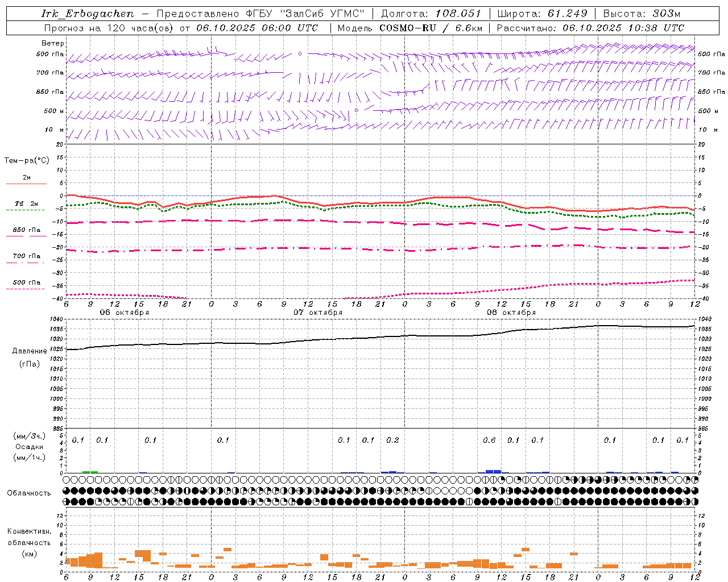Click the 0.6 precipitation value
This screenshot has height=582, width=728.
(489, 440)
